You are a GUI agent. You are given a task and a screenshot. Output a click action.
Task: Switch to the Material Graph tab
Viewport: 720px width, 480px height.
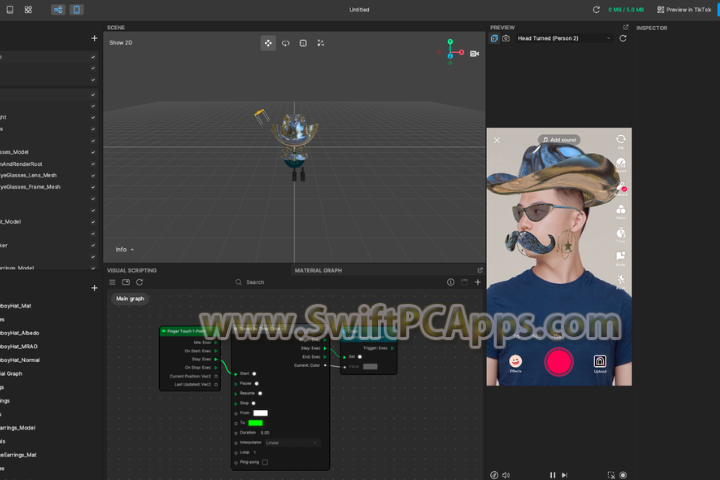tap(318, 271)
